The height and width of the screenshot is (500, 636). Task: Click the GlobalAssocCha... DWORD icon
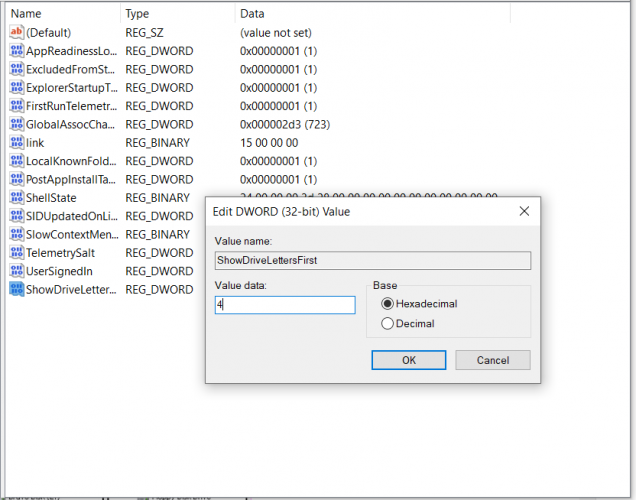coord(17,124)
